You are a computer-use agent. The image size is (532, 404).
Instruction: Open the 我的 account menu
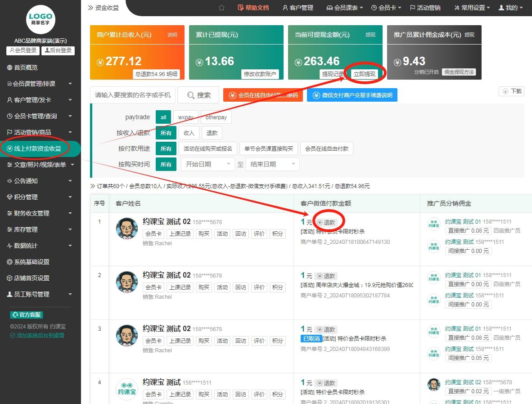[511, 8]
